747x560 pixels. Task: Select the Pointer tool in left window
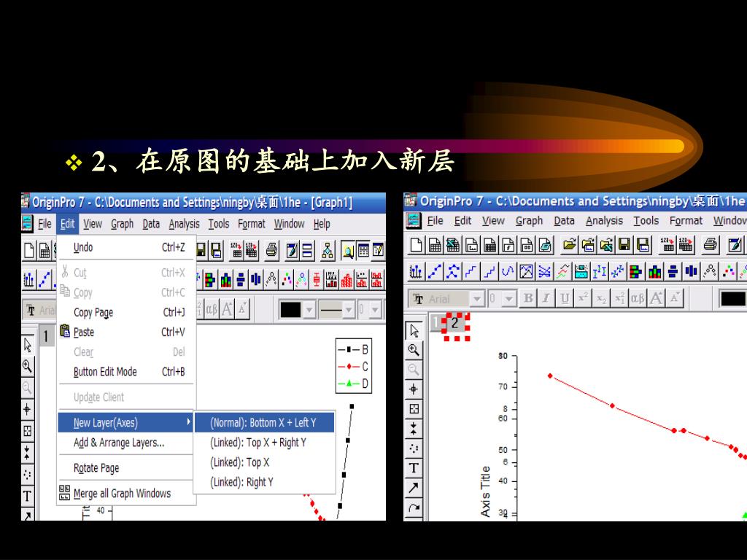pyautogui.click(x=28, y=346)
